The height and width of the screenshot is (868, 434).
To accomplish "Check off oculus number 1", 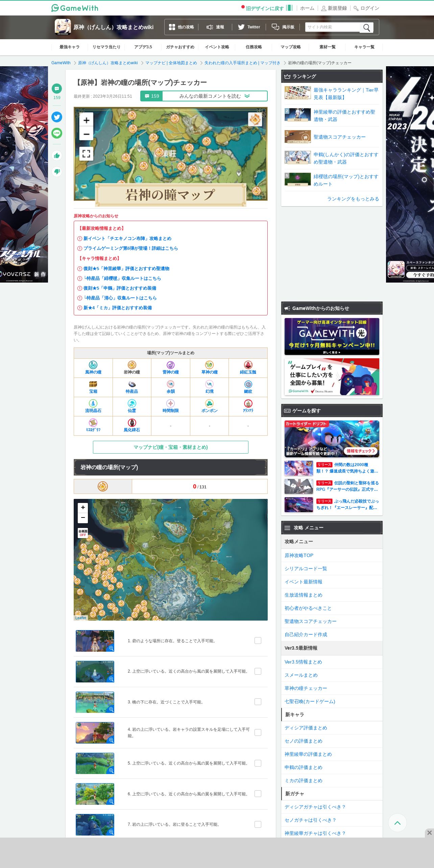I will pos(258,641).
